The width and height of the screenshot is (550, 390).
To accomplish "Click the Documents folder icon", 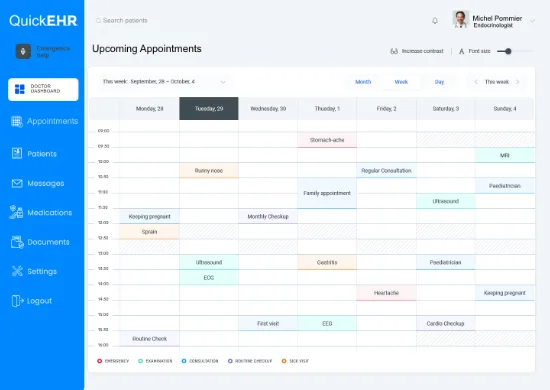I will [17, 242].
